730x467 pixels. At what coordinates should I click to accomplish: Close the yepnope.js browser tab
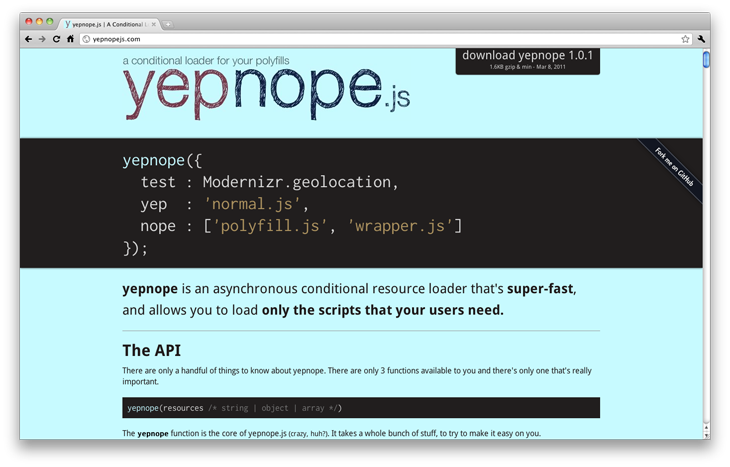[153, 22]
